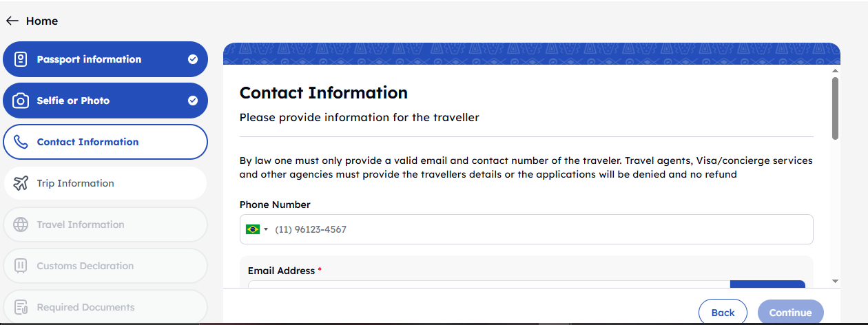Open the Brazil flag country code dropdown
The image size is (868, 325).
256,229
